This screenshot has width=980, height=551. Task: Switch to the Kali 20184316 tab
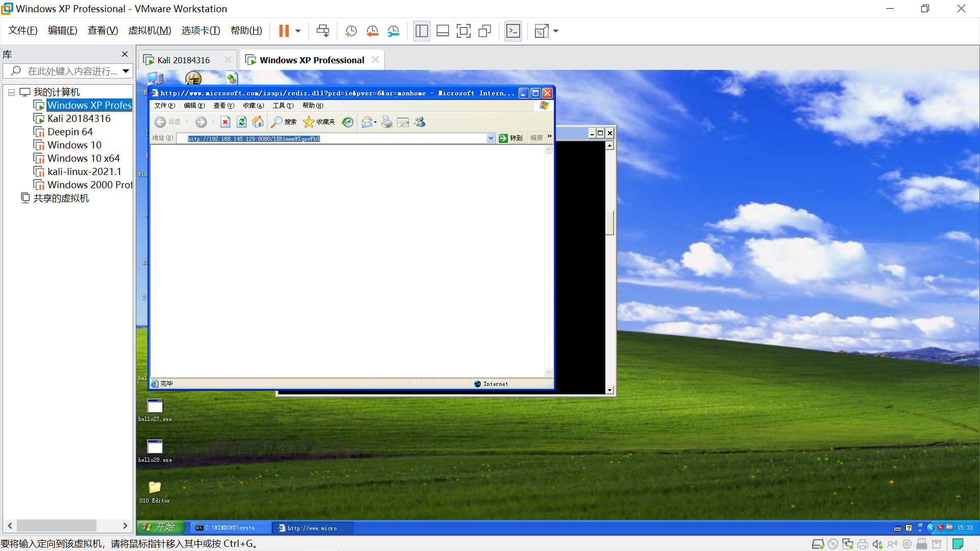[x=183, y=60]
